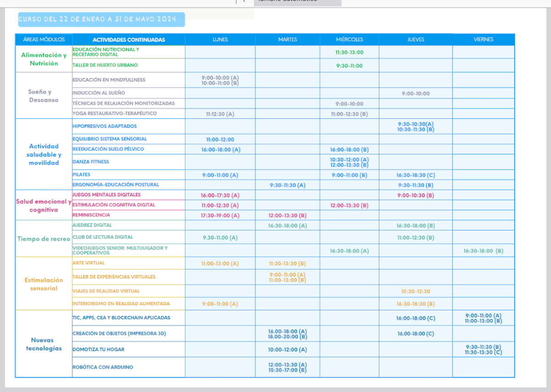Click the DANZA FITNESS activity row label
This screenshot has width=551, height=392.
click(91, 162)
